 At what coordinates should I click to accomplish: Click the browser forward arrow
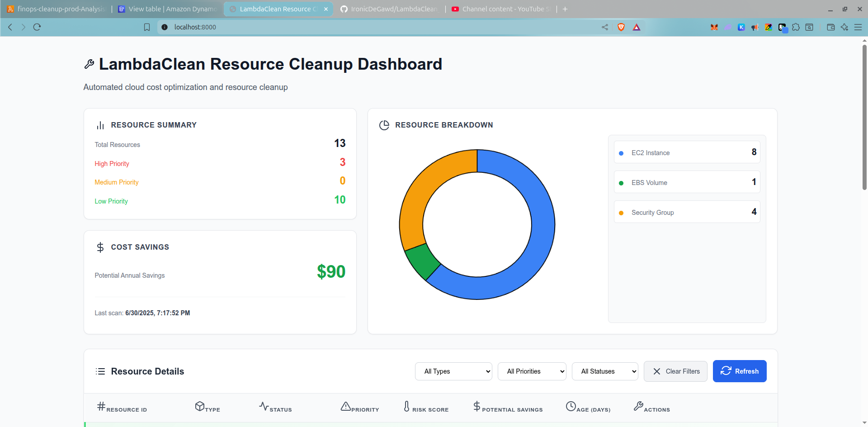point(24,27)
